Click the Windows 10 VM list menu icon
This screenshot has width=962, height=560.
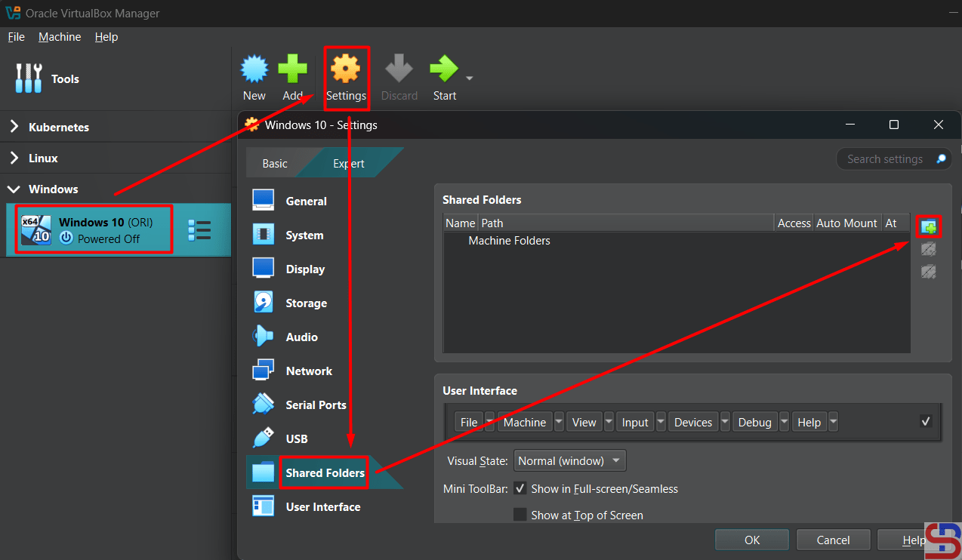point(199,230)
